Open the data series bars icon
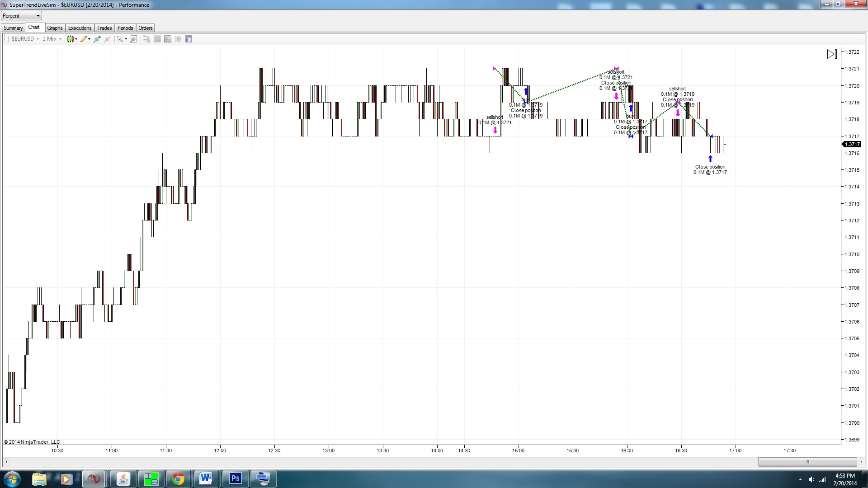Image resolution: width=868 pixels, height=488 pixels. (x=157, y=39)
